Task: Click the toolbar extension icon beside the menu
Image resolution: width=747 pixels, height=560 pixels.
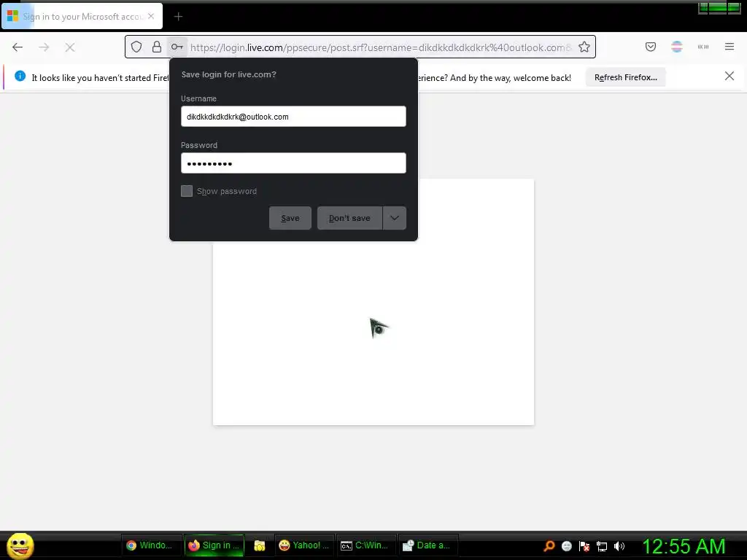Action: click(703, 47)
